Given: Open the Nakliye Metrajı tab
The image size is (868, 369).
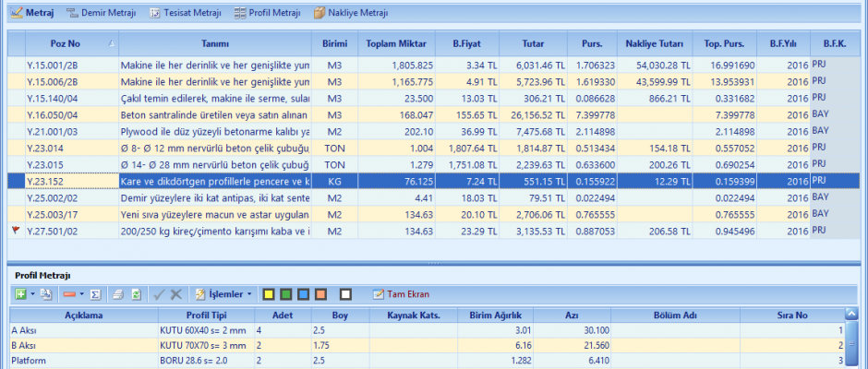Looking at the screenshot, I should 351,13.
